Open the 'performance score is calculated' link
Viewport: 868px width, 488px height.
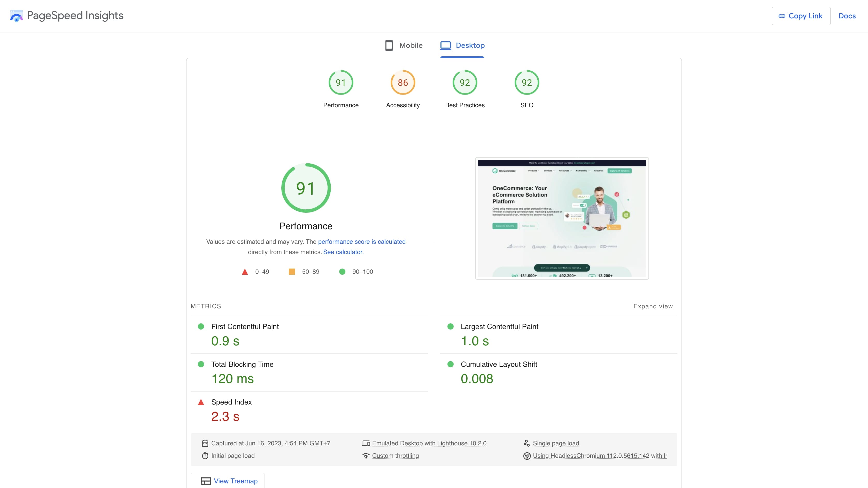362,241
